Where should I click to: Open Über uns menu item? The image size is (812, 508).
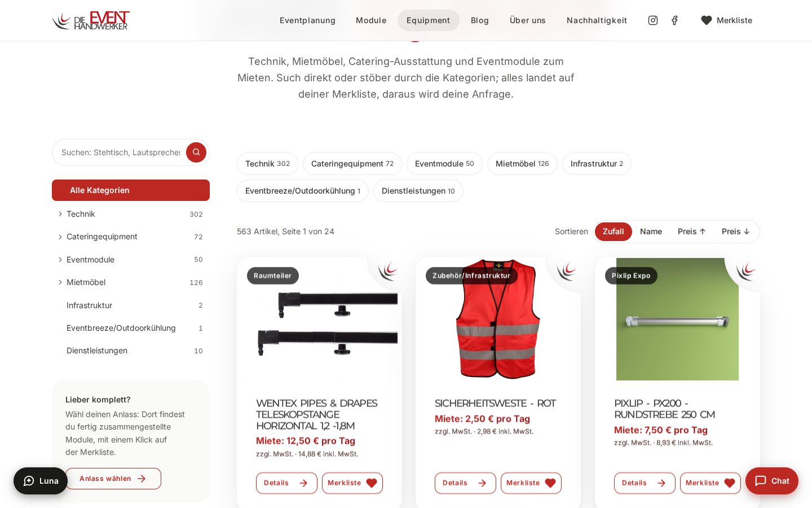pyautogui.click(x=528, y=20)
